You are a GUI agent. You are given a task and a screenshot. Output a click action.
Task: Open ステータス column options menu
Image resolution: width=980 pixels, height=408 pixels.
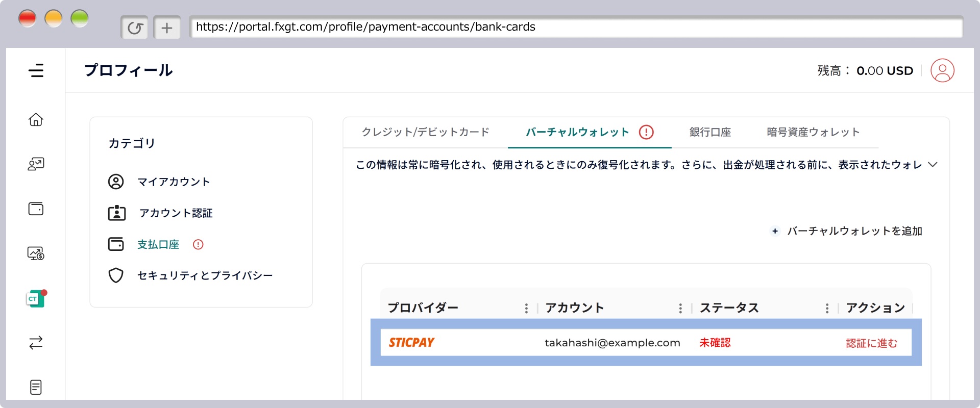click(x=827, y=308)
